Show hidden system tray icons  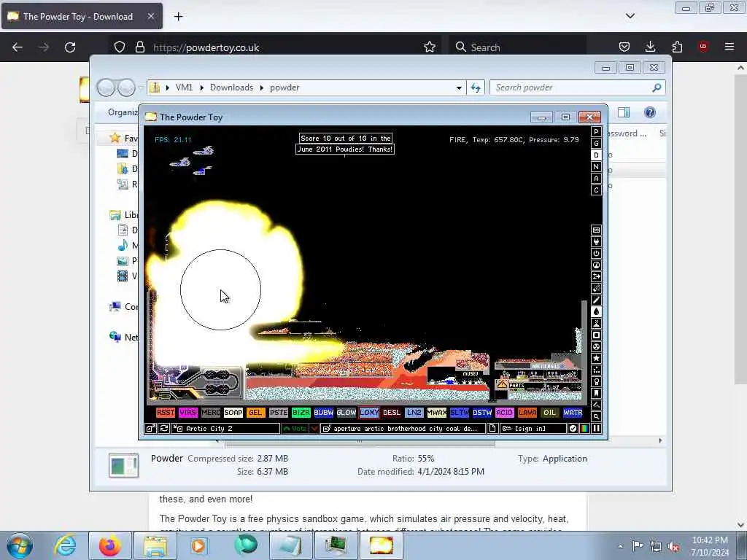620,546
